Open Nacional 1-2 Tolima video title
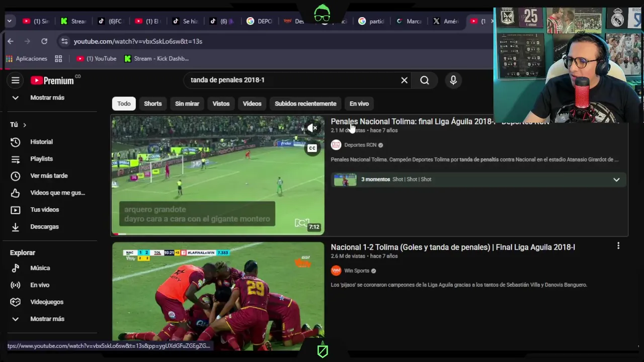Image resolution: width=644 pixels, height=362 pixels. pyautogui.click(x=453, y=247)
